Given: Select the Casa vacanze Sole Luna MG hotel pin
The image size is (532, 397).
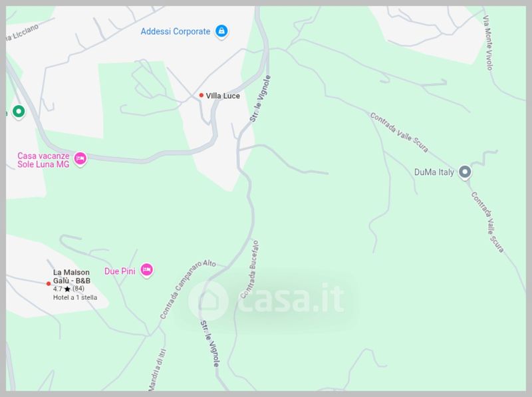Looking at the screenshot, I should 80,159.
